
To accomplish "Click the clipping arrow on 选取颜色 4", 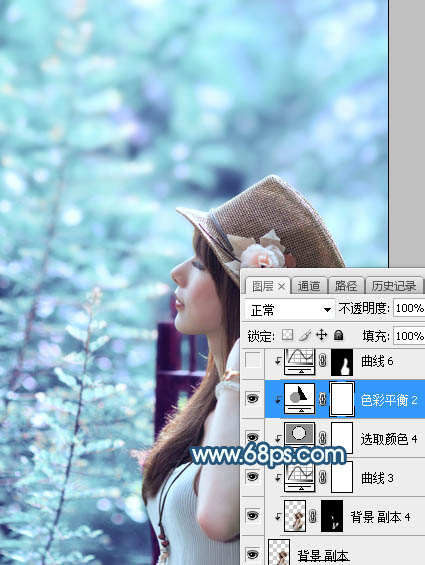I will coord(278,438).
